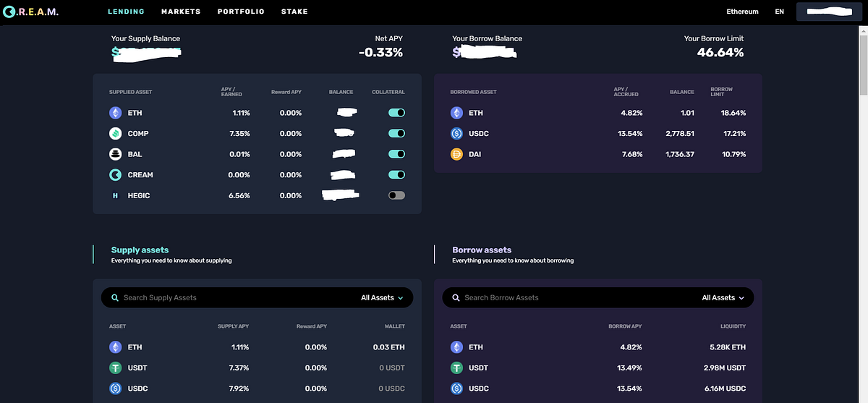Click DAI borrowed APY 7.68%
Screen dimensions: 868x403
point(631,154)
